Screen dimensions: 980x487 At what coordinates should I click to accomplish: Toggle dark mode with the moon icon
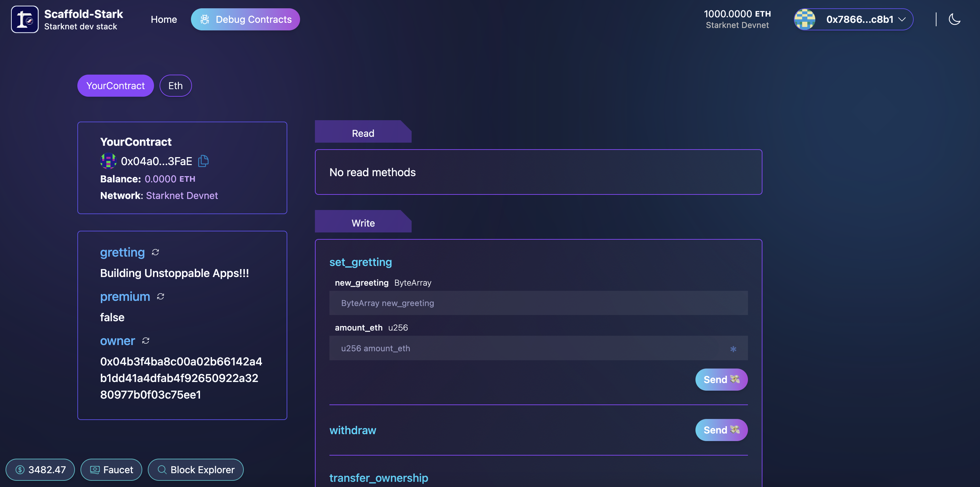[954, 19]
